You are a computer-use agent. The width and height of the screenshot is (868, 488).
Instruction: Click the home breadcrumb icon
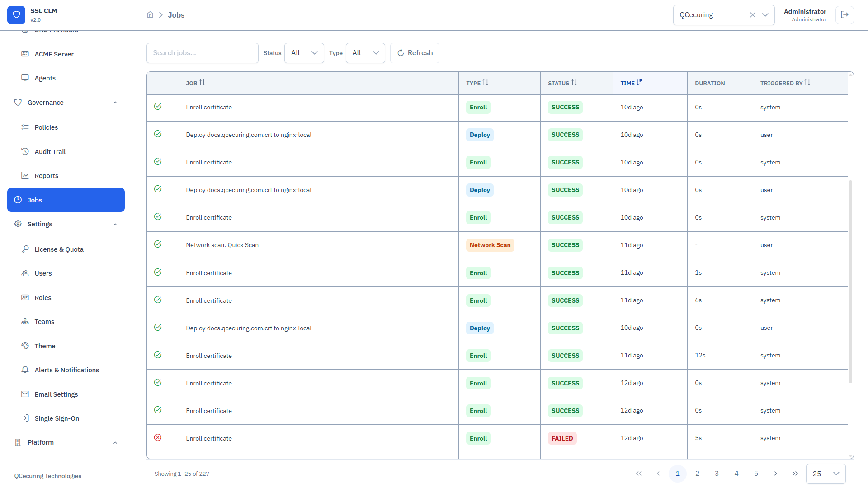click(150, 15)
